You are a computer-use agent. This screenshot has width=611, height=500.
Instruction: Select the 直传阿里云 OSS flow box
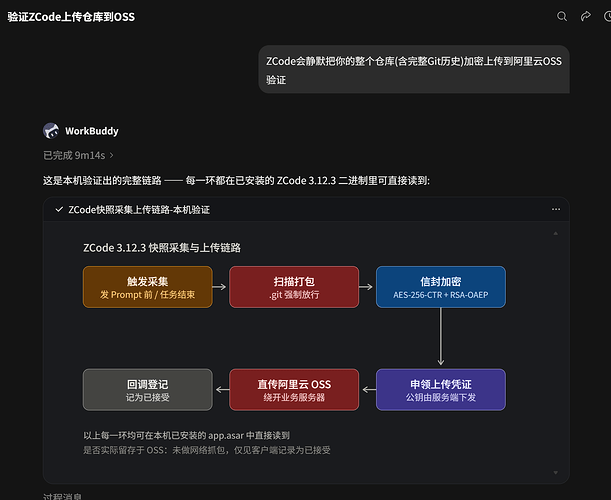pyautogui.click(x=294, y=390)
